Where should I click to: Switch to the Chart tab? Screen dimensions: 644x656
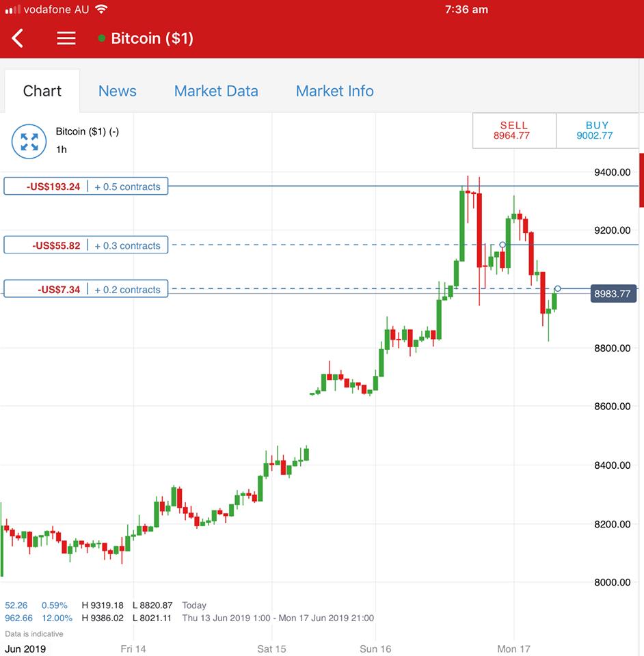(x=42, y=91)
